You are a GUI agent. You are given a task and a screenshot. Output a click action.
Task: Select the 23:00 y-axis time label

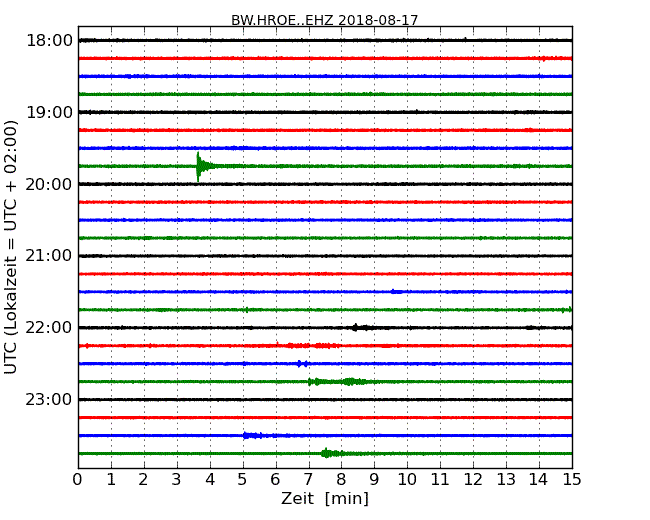pos(49,400)
